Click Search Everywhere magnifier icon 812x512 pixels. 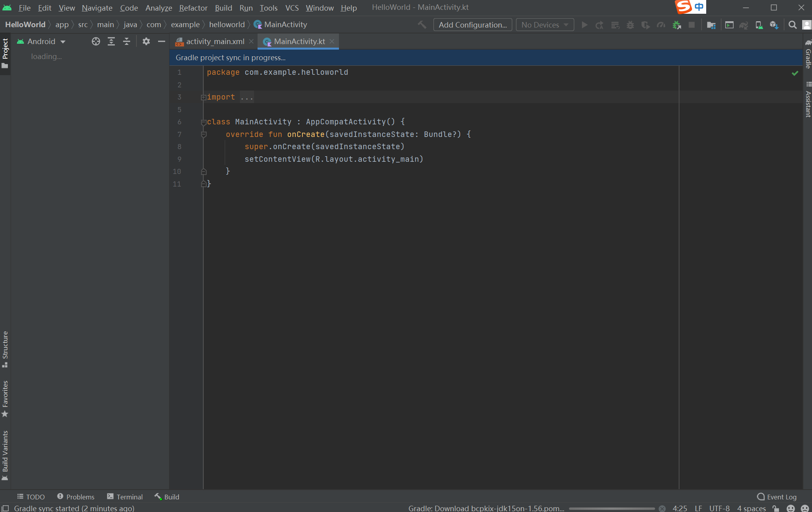[x=792, y=25]
